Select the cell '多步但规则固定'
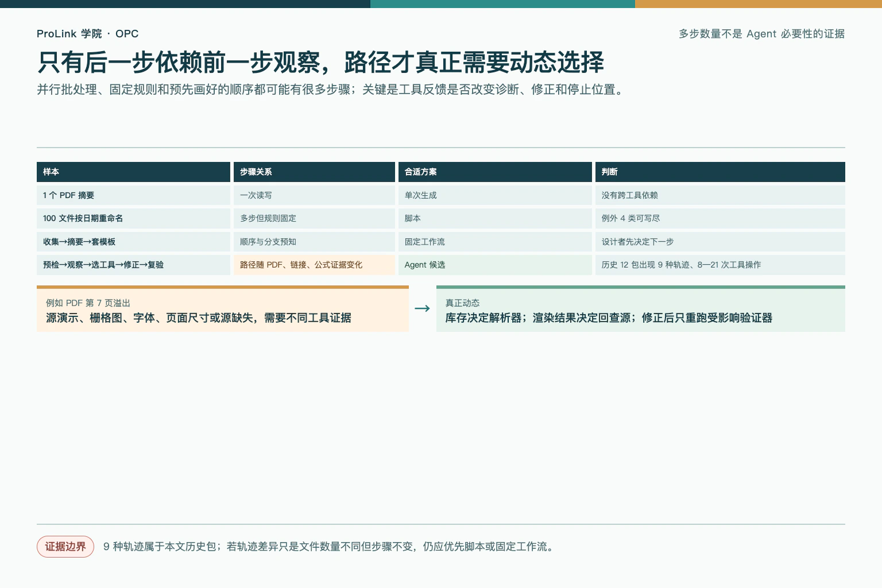 pos(314,218)
